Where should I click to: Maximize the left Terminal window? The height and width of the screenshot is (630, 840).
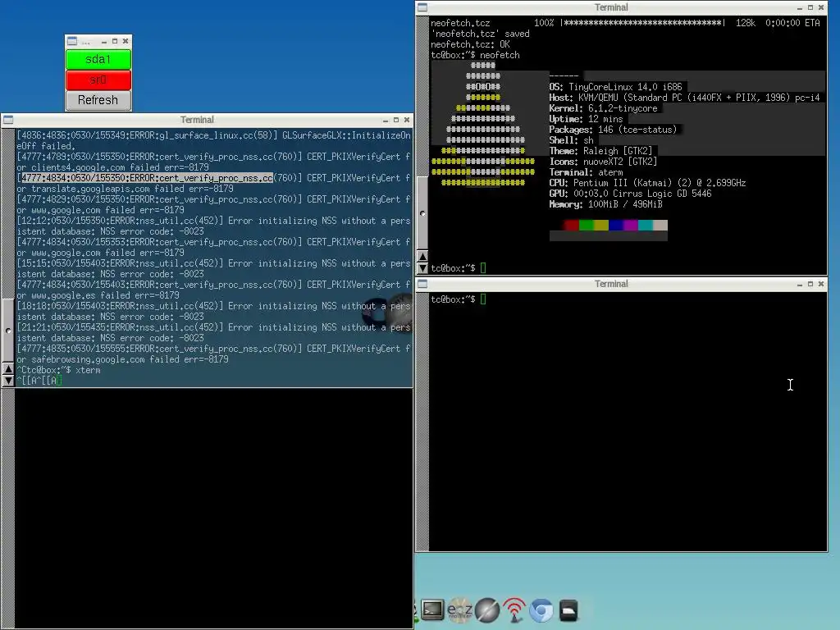pyautogui.click(x=396, y=120)
